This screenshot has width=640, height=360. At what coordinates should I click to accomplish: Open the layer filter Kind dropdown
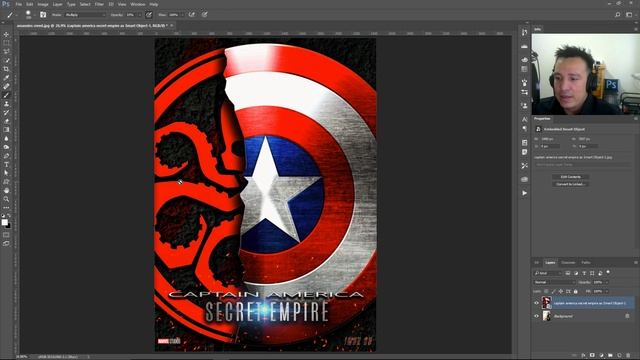pos(548,273)
